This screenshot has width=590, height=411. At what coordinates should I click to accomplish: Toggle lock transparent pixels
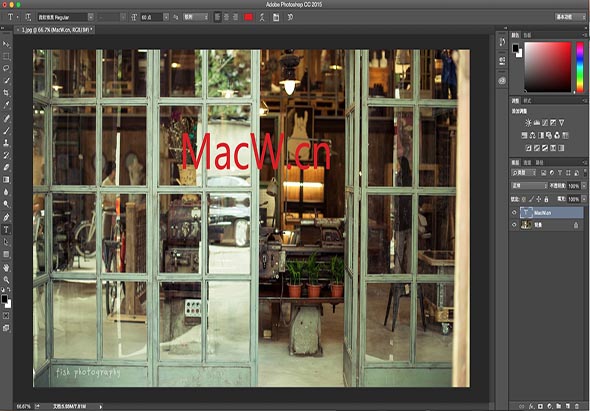click(524, 199)
